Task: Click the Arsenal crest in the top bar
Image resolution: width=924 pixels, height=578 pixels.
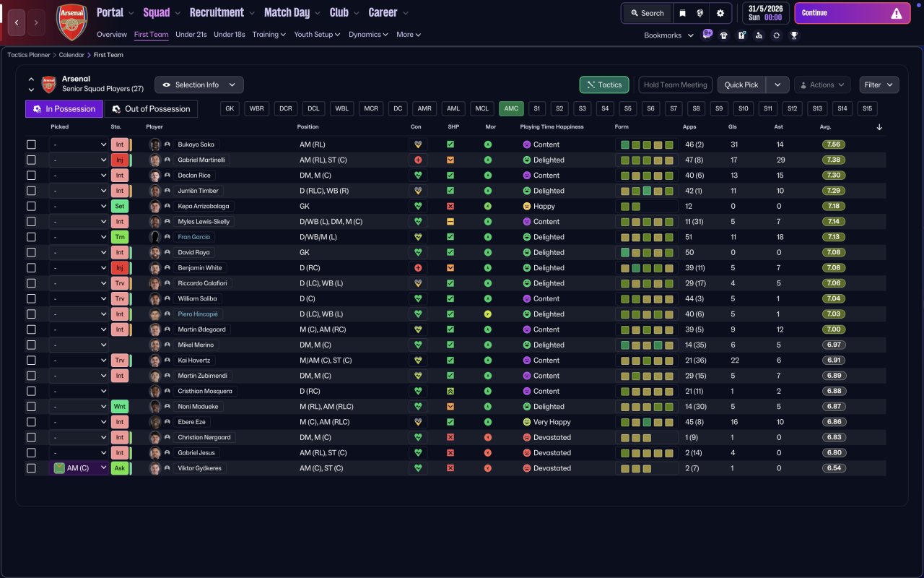Action: (71, 22)
